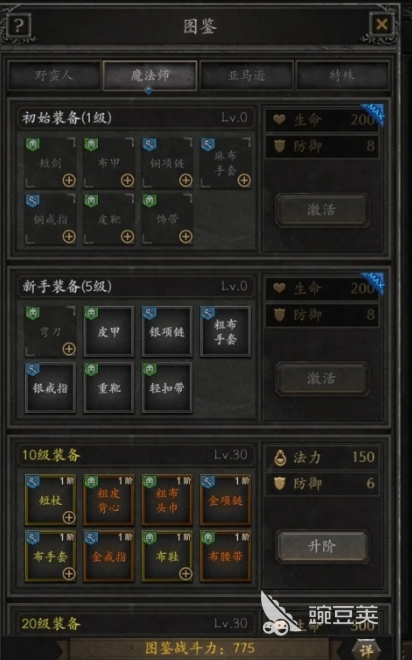Screen dimensions: 412x660
Task: Click plus icon on 短剑 slot
Action: (69, 181)
